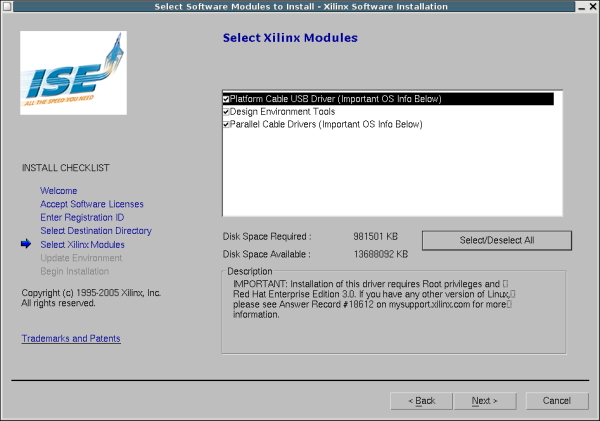Screen dimensions: 600x421
Task: Cancel the Xilinx installation
Action: (x=556, y=401)
